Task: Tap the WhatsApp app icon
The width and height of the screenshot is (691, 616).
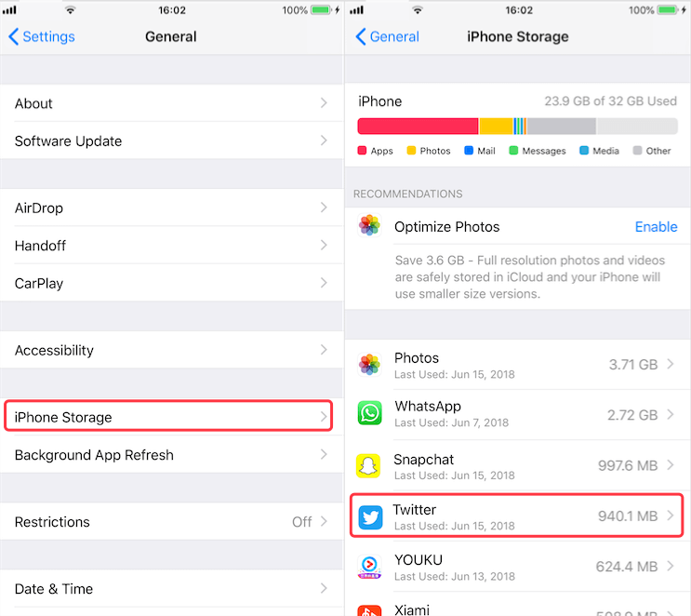Action: click(x=369, y=413)
